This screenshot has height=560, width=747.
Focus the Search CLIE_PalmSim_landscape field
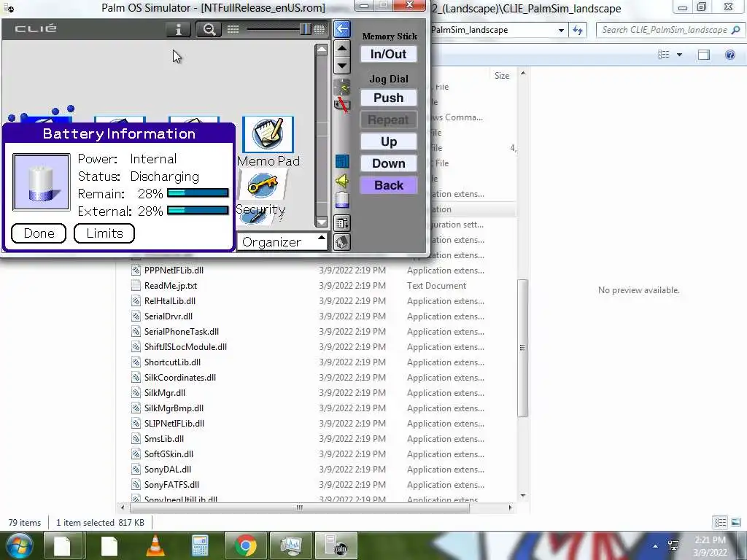coord(671,30)
